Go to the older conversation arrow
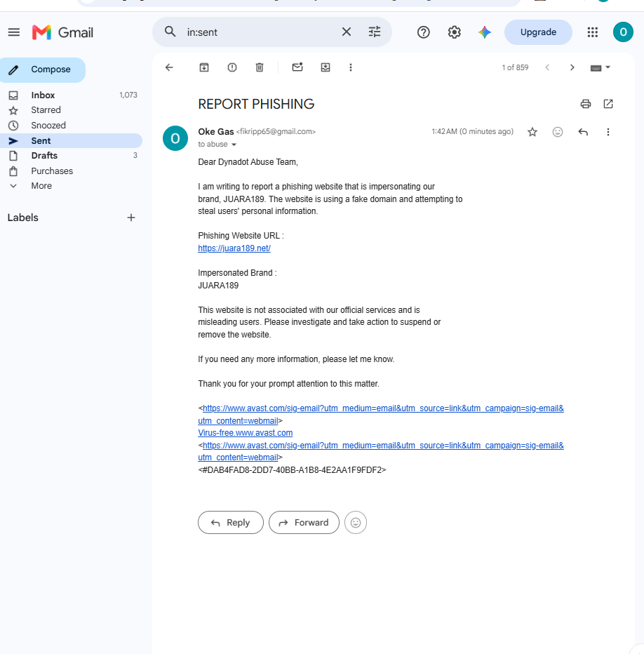The height and width of the screenshot is (654, 644). tap(572, 67)
